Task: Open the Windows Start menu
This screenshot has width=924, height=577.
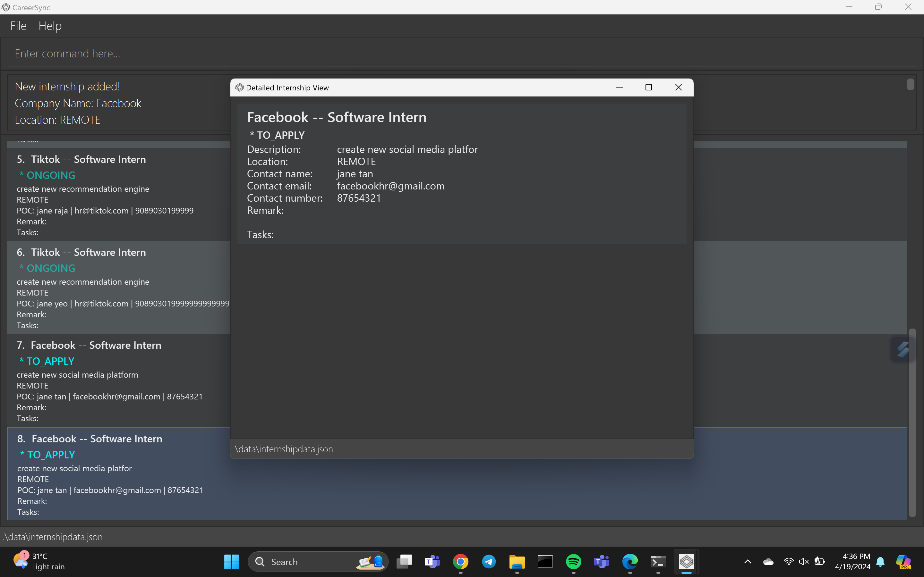Action: 231,562
